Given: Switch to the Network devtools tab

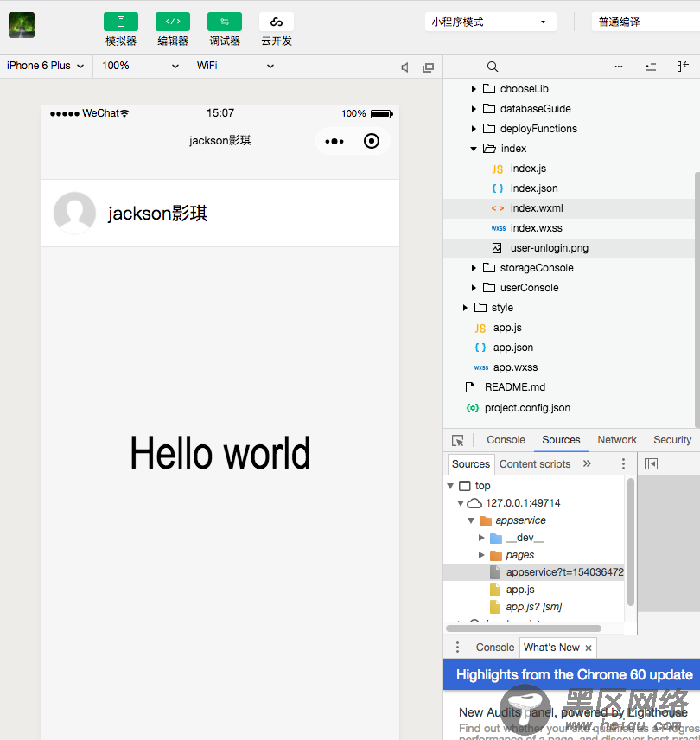Looking at the screenshot, I should pos(617,440).
